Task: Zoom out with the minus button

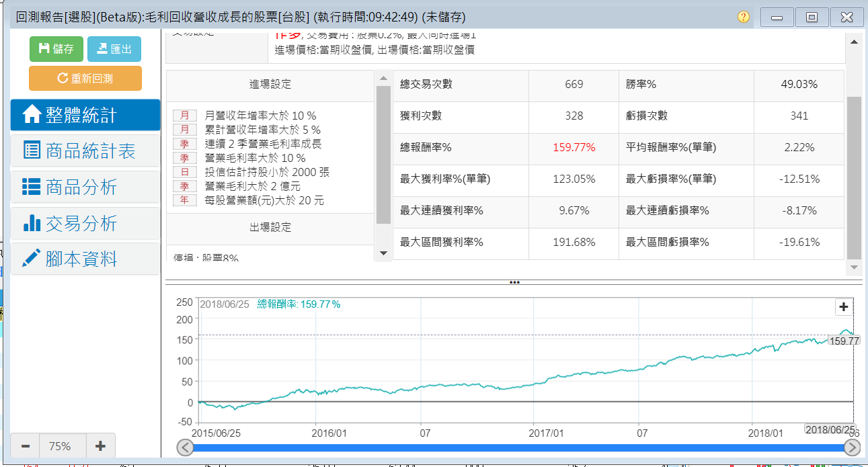Action: tap(26, 446)
